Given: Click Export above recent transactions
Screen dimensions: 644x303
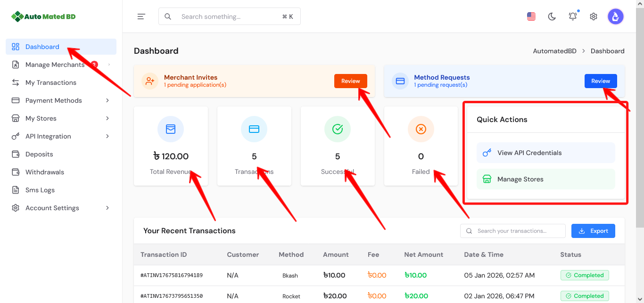Looking at the screenshot, I should click(593, 231).
